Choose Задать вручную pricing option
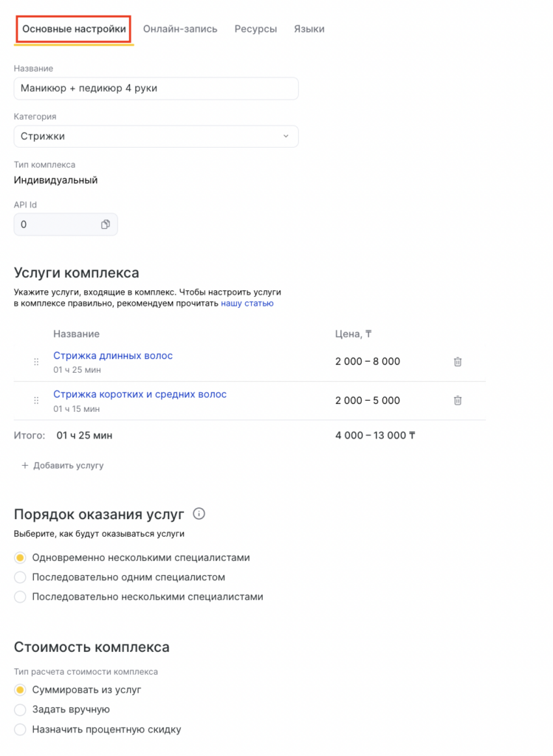Image resolution: width=553 pixels, height=756 pixels. point(21,709)
